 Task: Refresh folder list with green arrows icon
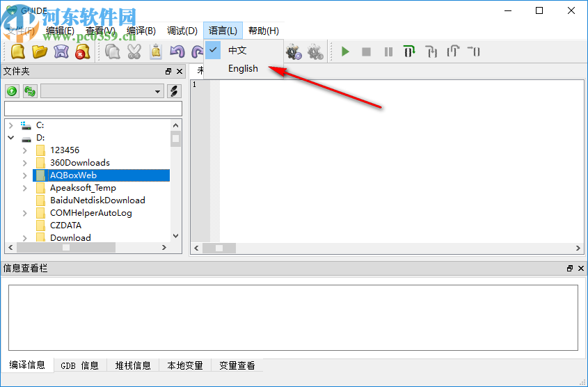coord(30,91)
